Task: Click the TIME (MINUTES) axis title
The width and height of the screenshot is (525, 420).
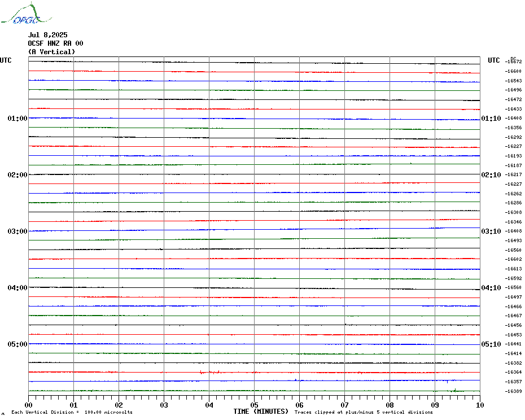Action: click(261, 412)
